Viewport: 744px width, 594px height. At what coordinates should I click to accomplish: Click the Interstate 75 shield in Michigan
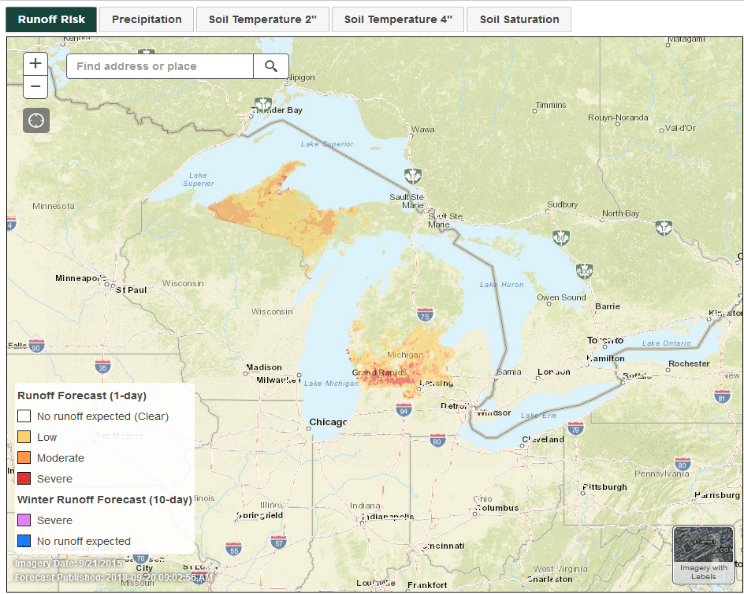426,316
